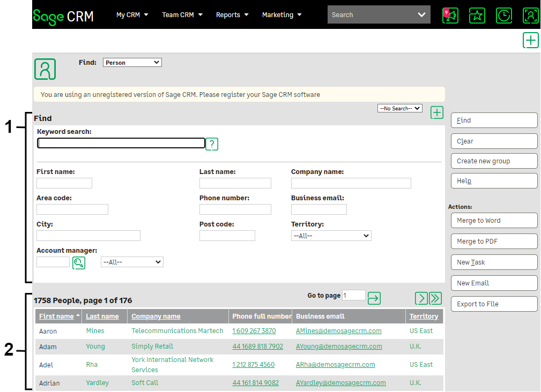This screenshot has width=541, height=392.
Task: Click the Go to page arrow icon
Action: click(x=374, y=298)
